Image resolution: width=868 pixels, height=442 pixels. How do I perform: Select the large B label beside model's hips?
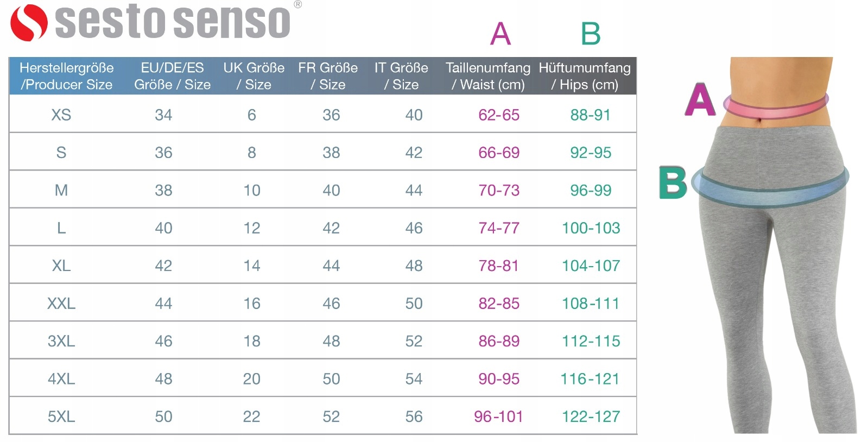(x=673, y=182)
